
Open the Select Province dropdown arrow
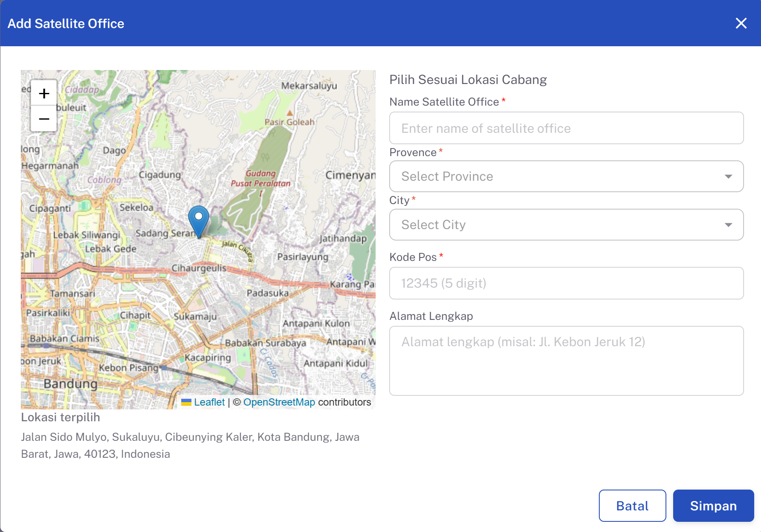tap(728, 176)
